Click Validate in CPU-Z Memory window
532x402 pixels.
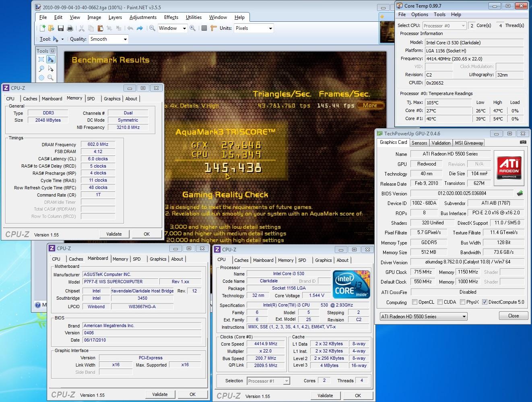pos(114,234)
